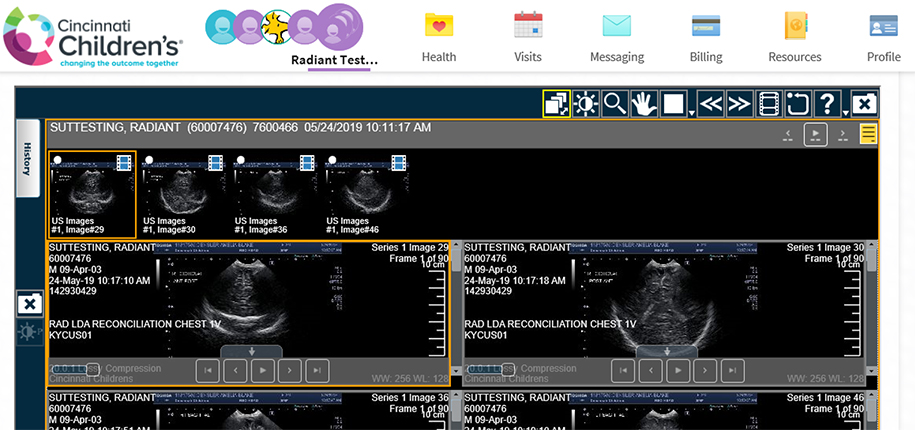Toggle the yellow thumbnail strip panel button

point(869,133)
